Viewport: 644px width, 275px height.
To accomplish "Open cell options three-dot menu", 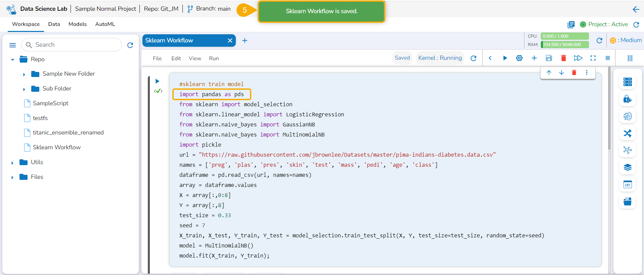I will pyautogui.click(x=587, y=73).
